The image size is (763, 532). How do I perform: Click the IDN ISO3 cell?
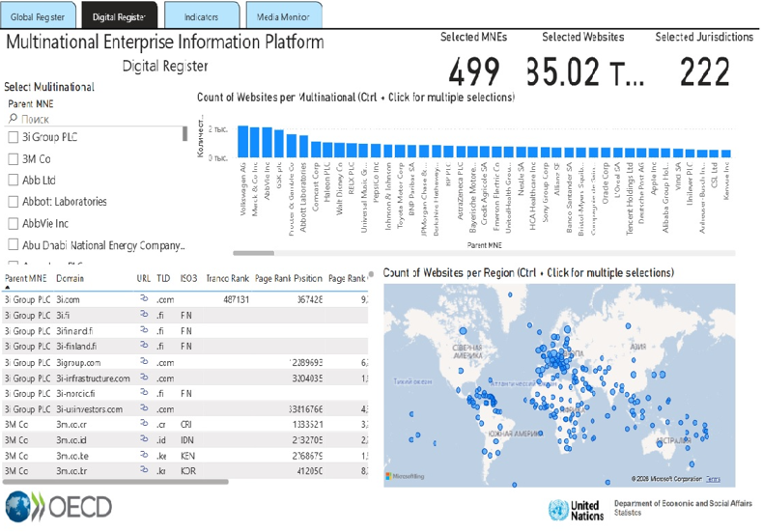[187, 440]
